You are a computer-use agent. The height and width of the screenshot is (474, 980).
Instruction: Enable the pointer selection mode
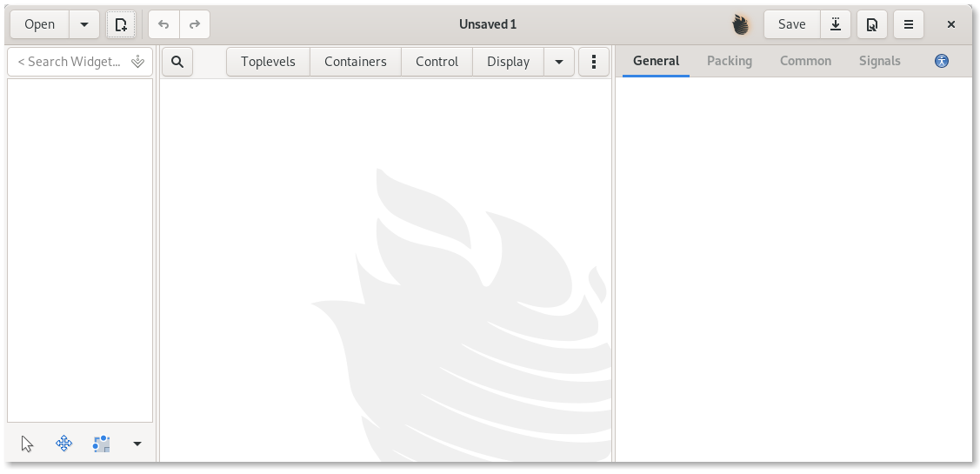[27, 444]
